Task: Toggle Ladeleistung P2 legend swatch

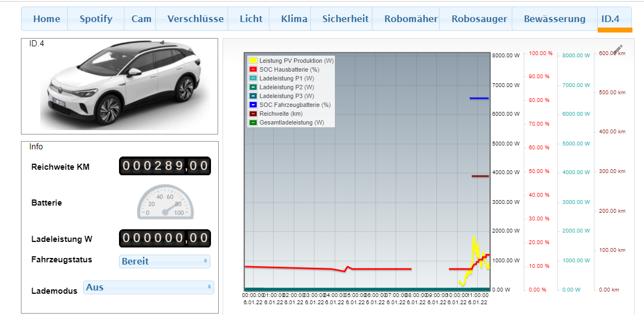Action: pyautogui.click(x=253, y=87)
